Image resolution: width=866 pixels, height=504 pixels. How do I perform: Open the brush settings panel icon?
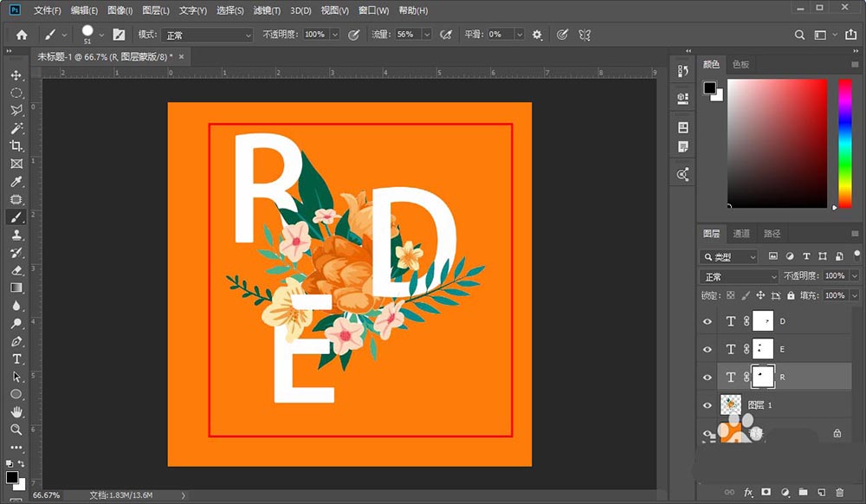point(119,35)
